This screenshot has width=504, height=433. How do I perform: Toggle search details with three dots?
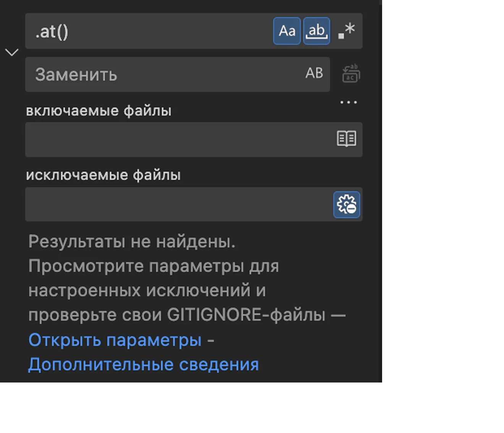348,102
